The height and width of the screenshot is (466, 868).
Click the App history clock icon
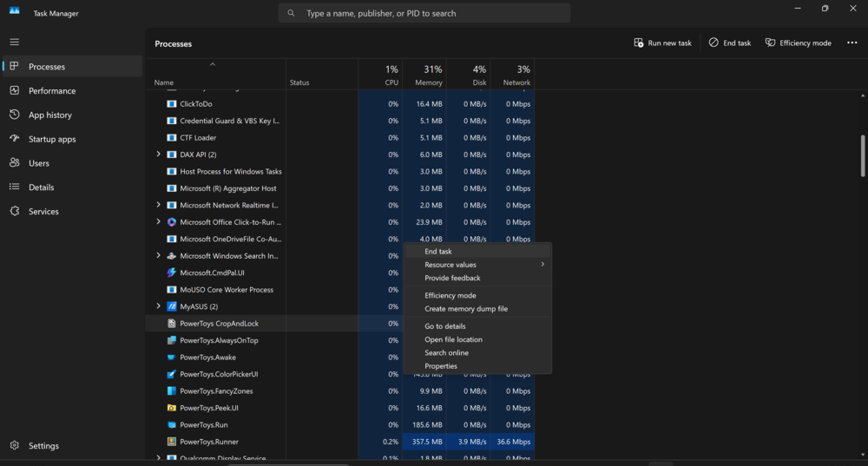[x=15, y=115]
